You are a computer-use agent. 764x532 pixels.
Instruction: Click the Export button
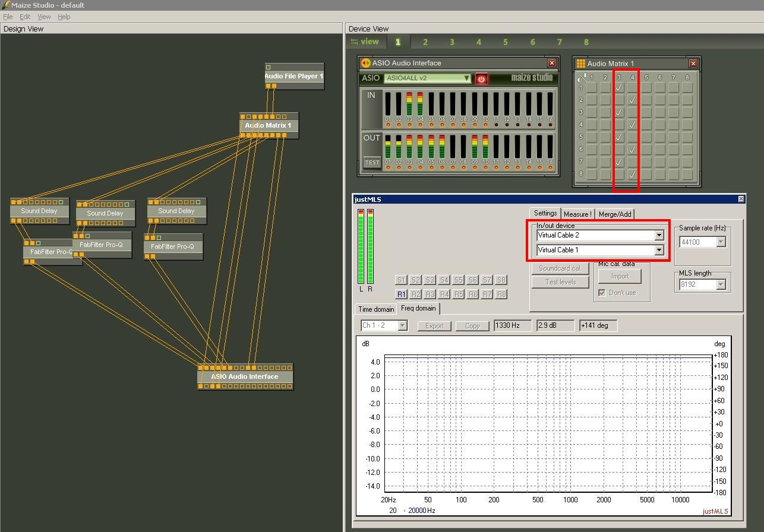[x=434, y=325]
